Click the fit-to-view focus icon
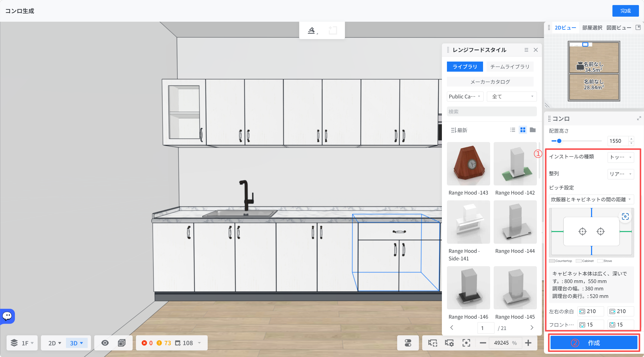Viewport: 644px width, 357px height. pyautogui.click(x=466, y=343)
